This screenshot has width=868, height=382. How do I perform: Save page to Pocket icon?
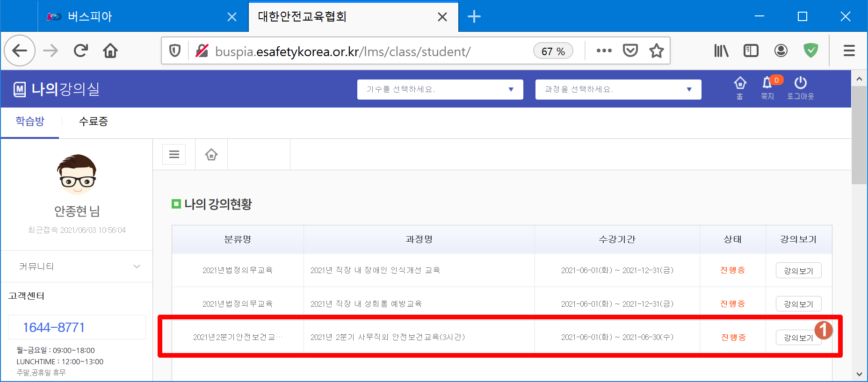(630, 50)
